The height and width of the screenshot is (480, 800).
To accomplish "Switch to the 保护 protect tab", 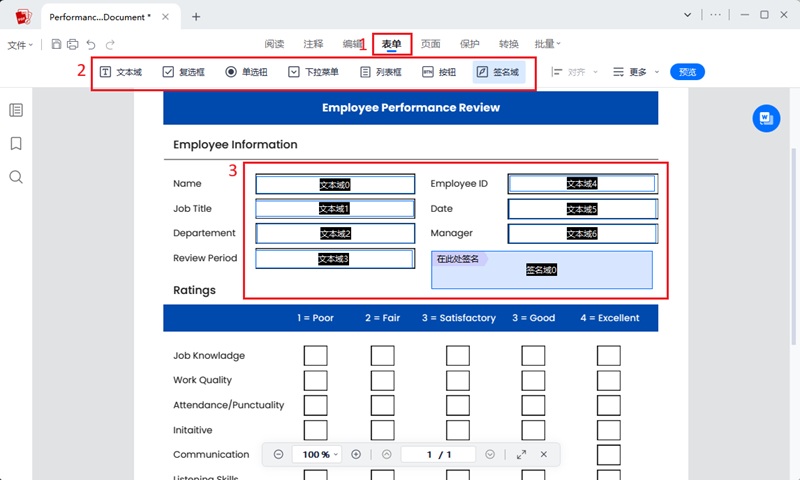I will [469, 44].
